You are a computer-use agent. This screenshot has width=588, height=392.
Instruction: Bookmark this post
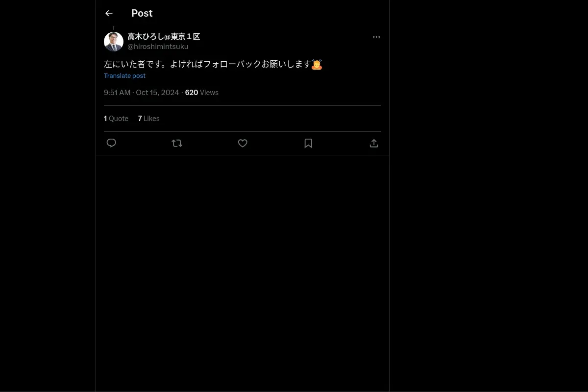(x=308, y=143)
